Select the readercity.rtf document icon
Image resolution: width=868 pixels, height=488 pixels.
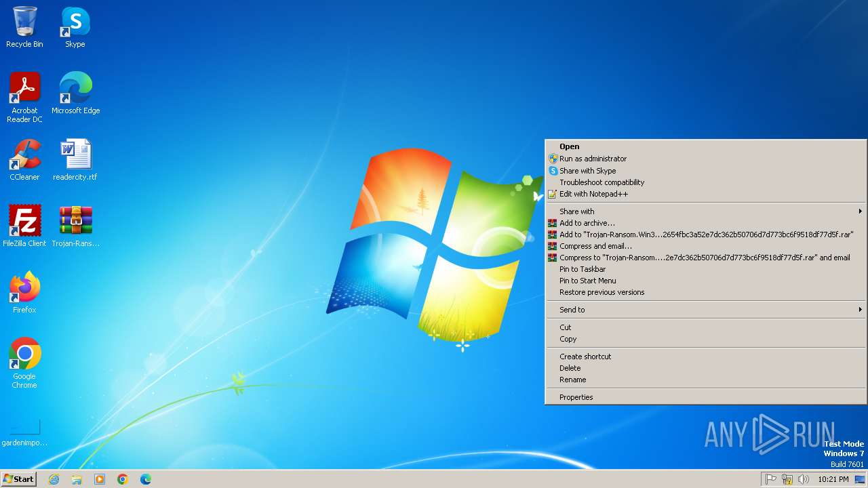pyautogui.click(x=75, y=159)
